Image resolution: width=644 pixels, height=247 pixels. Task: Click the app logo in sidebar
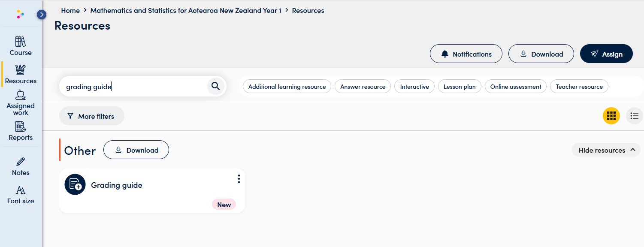(x=21, y=15)
